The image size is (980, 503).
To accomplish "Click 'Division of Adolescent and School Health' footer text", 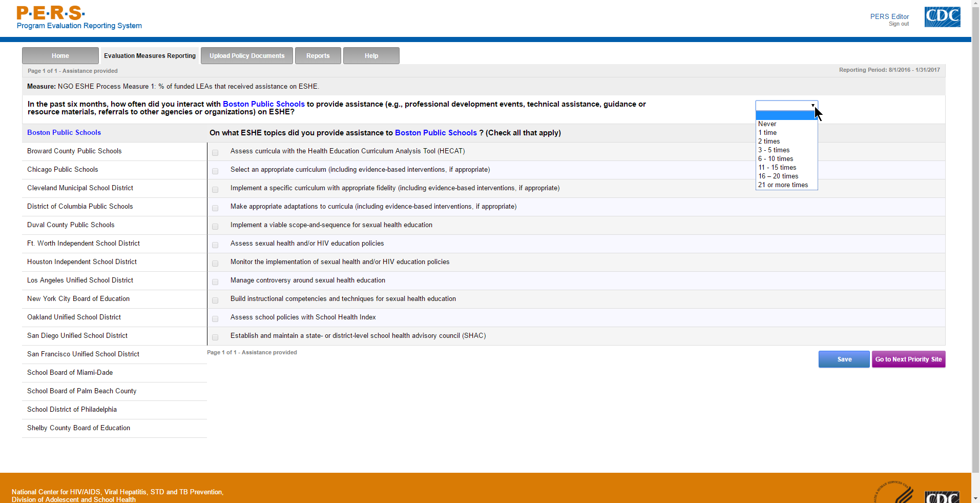I will coord(74,499).
